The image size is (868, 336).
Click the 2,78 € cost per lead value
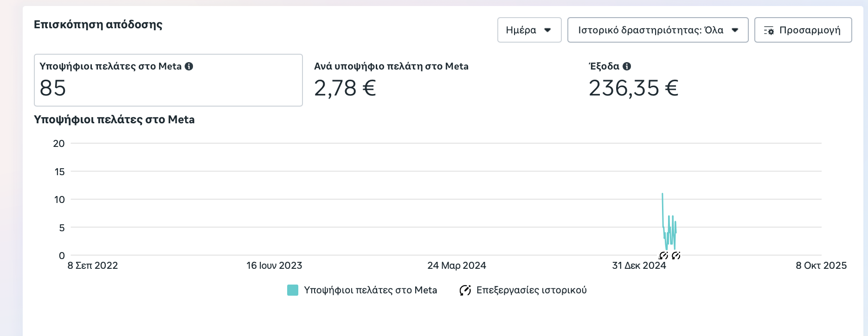[x=345, y=88]
